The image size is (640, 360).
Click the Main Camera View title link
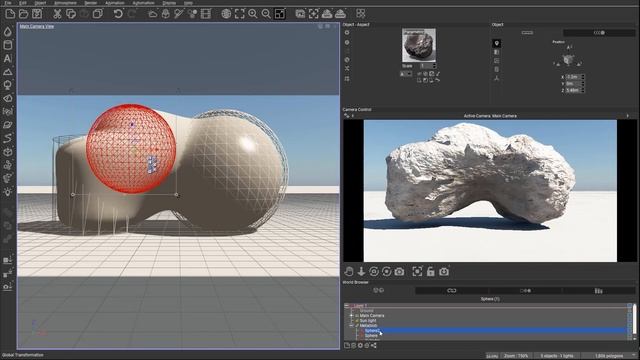tap(37, 26)
